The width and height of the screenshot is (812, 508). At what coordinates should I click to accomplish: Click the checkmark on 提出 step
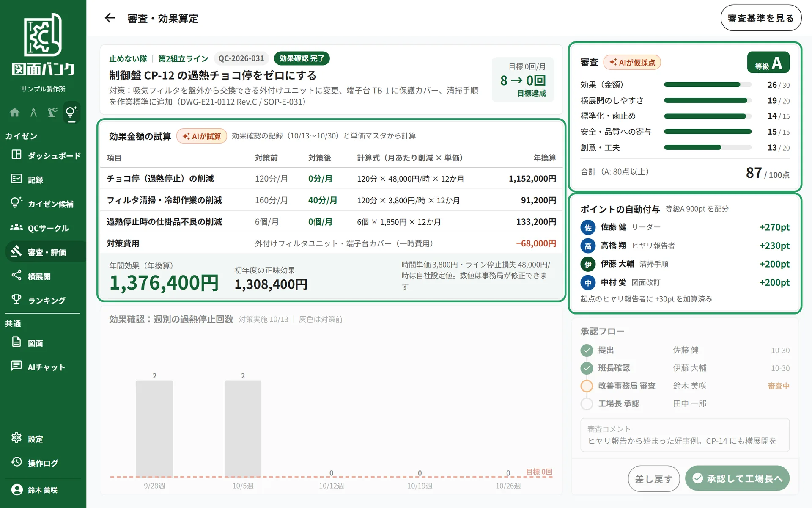pyautogui.click(x=587, y=351)
